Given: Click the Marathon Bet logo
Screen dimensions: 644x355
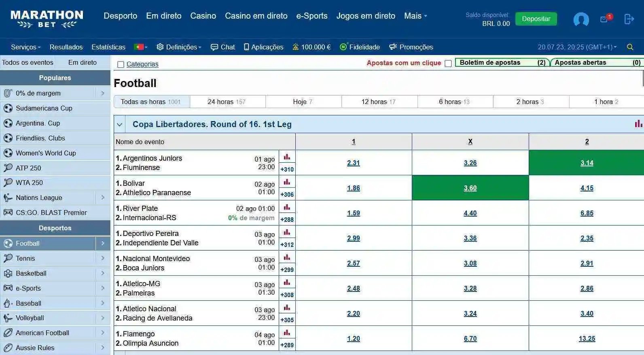Looking at the screenshot, I should click(47, 19).
